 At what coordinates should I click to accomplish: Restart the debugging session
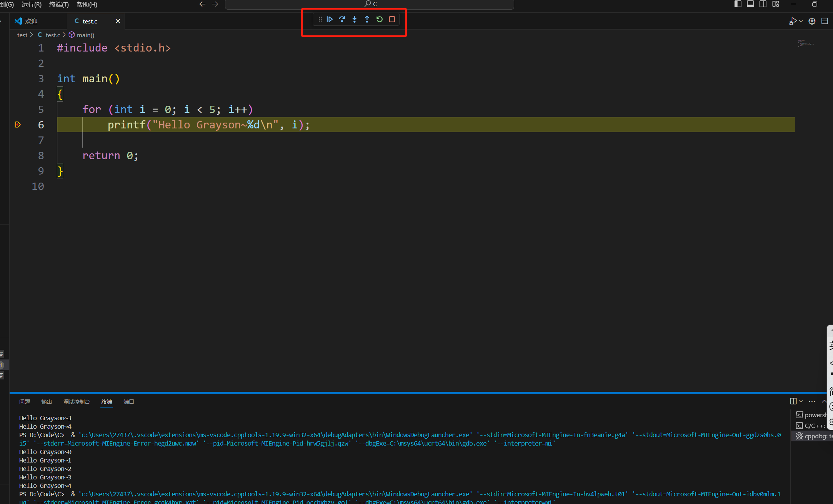pyautogui.click(x=380, y=19)
